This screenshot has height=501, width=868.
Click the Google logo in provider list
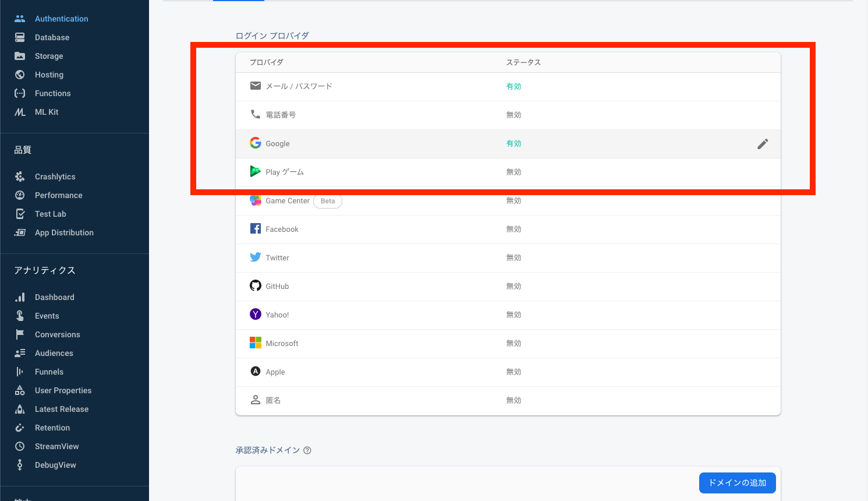coord(256,143)
